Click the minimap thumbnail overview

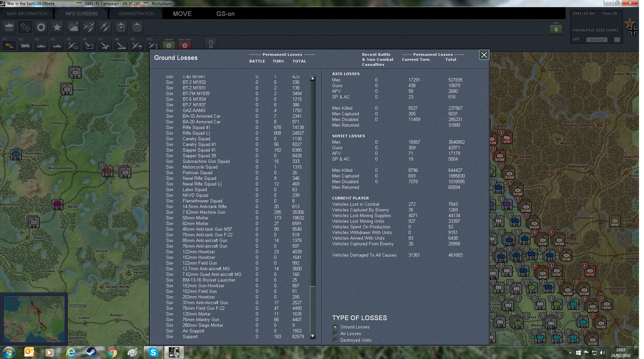pos(34,319)
